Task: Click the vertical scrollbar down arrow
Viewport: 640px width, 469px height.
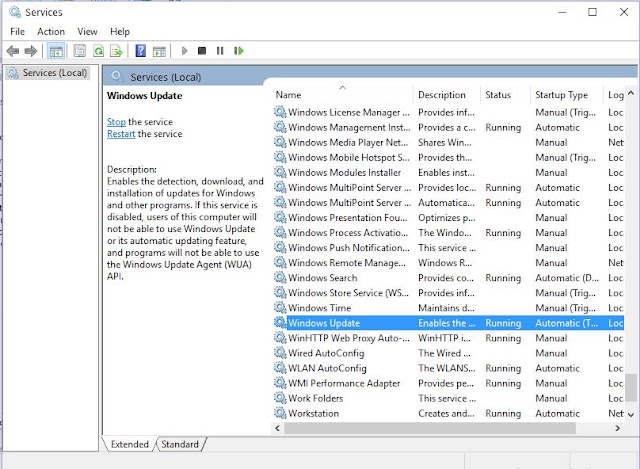Action: [631, 415]
